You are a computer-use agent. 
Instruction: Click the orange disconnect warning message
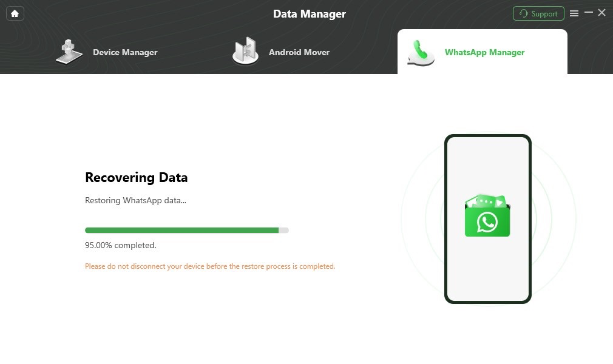pos(210,266)
